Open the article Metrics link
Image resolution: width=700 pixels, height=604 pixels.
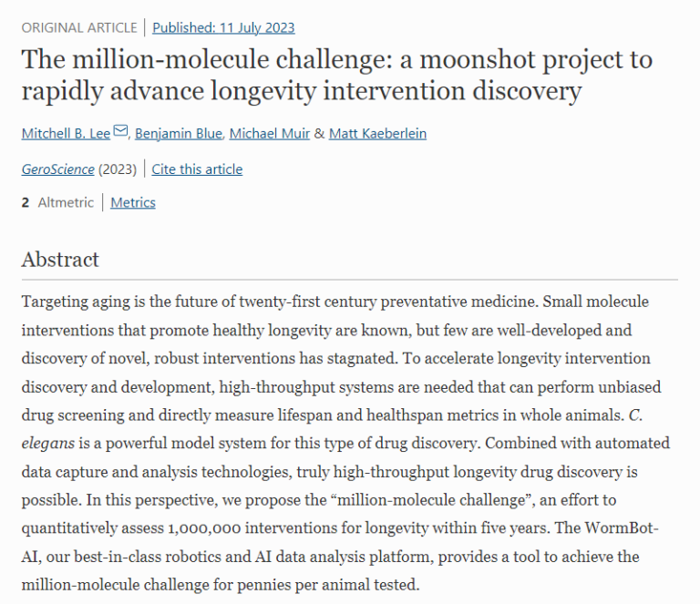[x=133, y=202]
